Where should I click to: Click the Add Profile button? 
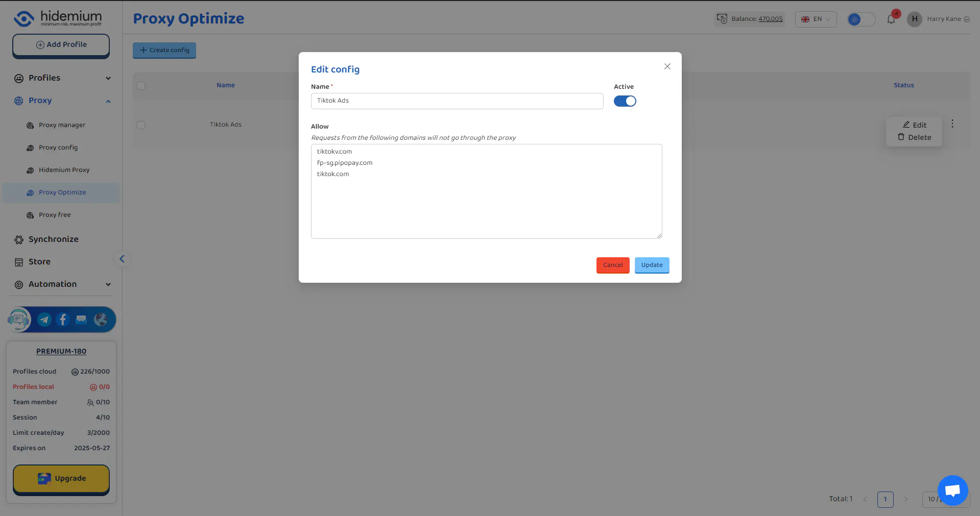[61, 45]
